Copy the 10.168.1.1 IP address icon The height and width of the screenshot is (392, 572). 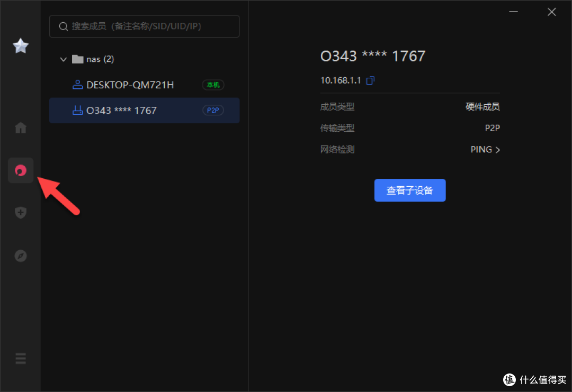(370, 80)
